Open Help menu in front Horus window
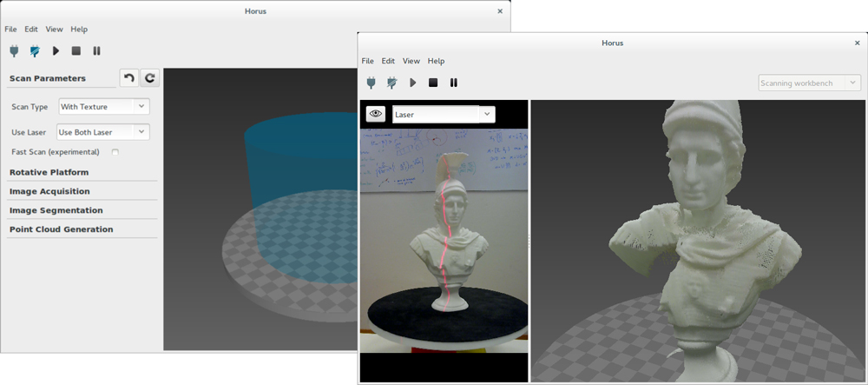This screenshot has height=385, width=868. point(437,61)
